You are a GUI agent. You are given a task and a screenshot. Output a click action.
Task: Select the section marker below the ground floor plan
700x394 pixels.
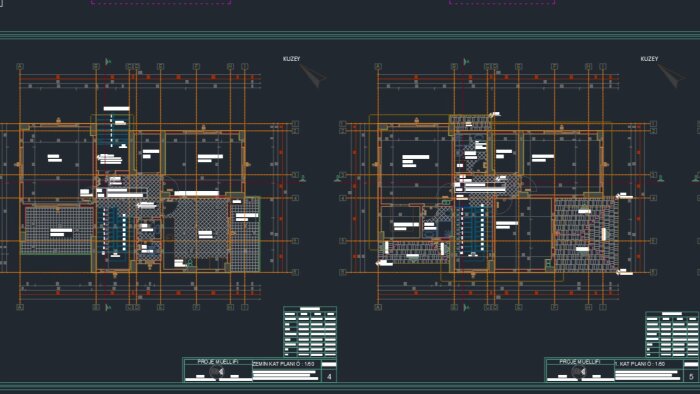(108, 307)
